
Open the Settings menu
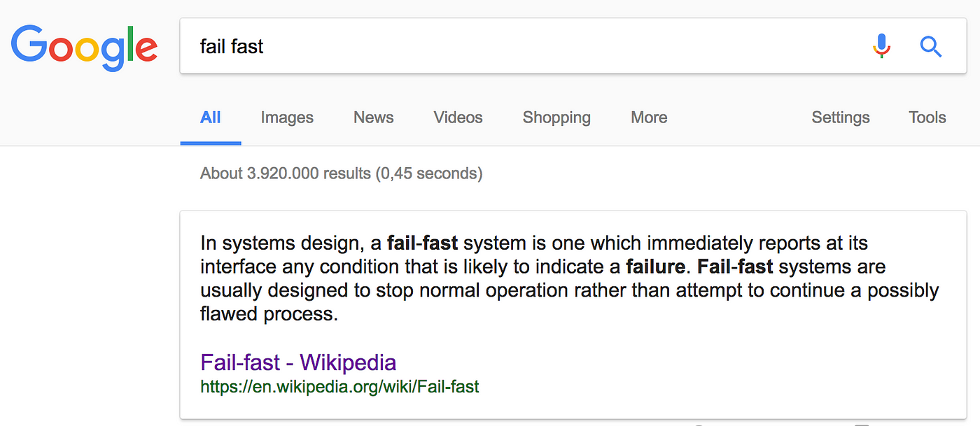840,118
